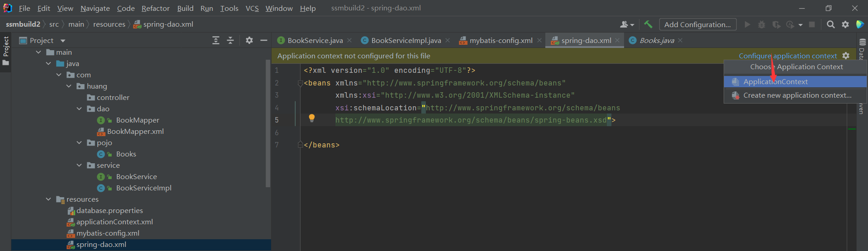Click the Debug bug icon in toolbar
The height and width of the screenshot is (251, 868).
762,24
